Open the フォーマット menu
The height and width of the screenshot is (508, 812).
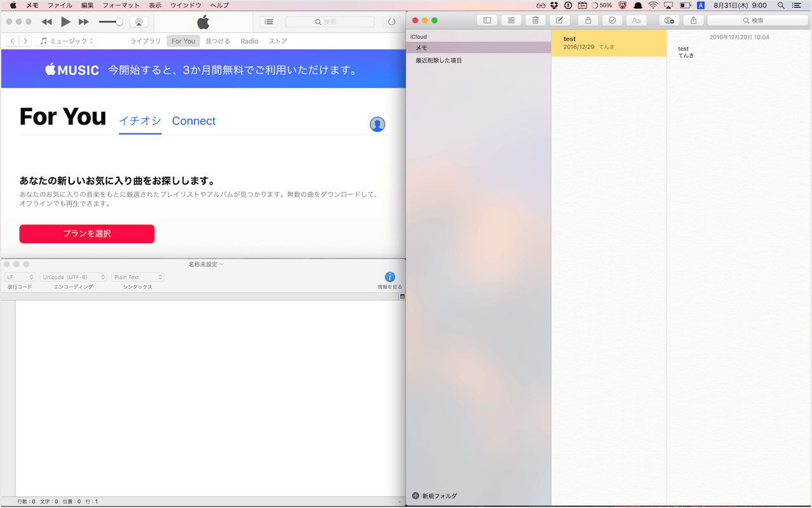click(x=121, y=5)
